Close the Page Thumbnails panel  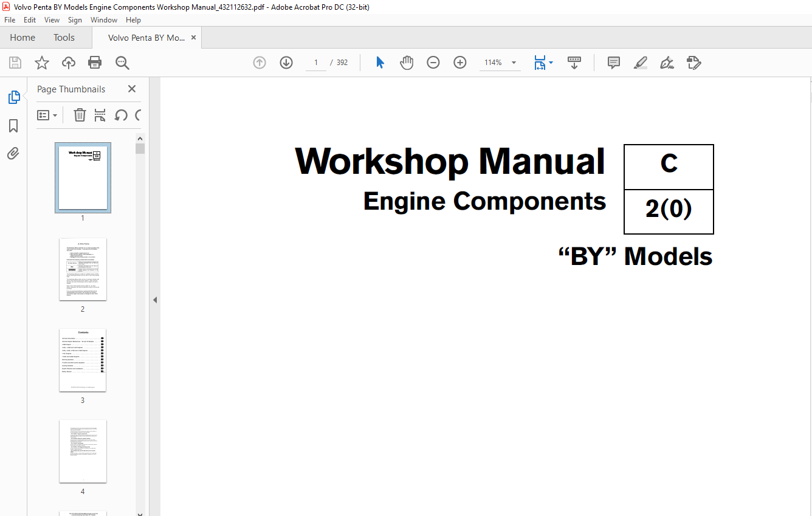[x=132, y=89]
